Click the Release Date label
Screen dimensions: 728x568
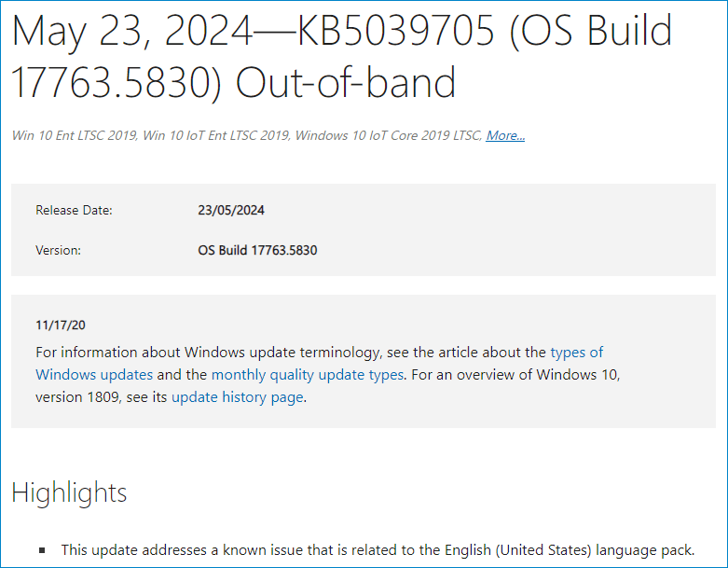74,211
